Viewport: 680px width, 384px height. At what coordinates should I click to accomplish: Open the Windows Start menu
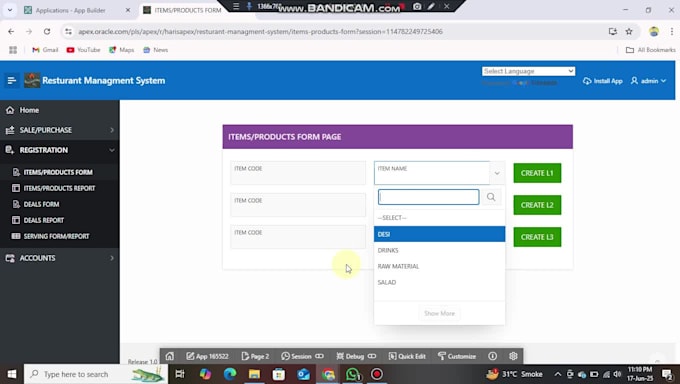pyautogui.click(x=12, y=374)
